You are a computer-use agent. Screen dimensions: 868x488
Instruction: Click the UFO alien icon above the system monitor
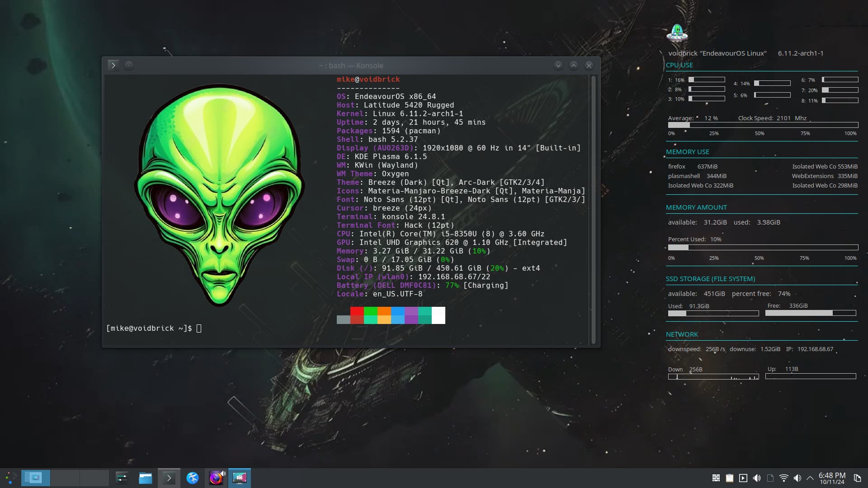677,33
